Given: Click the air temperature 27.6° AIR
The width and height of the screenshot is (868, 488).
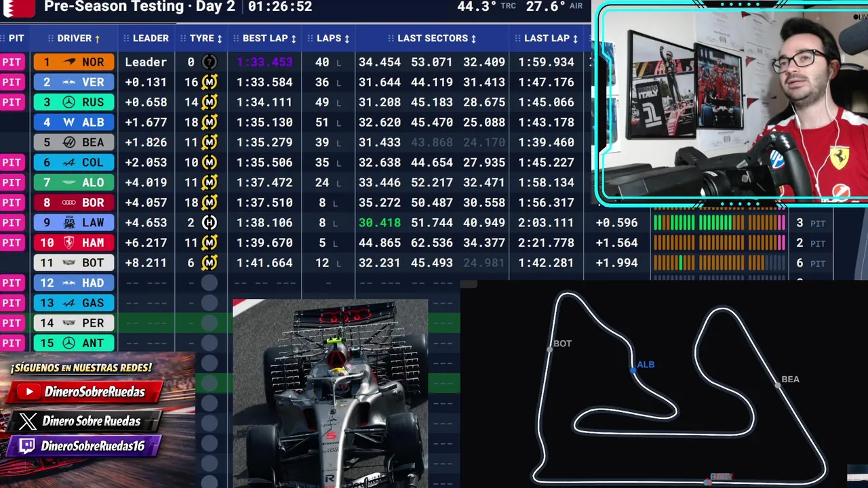Looking at the screenshot, I should point(554,6).
